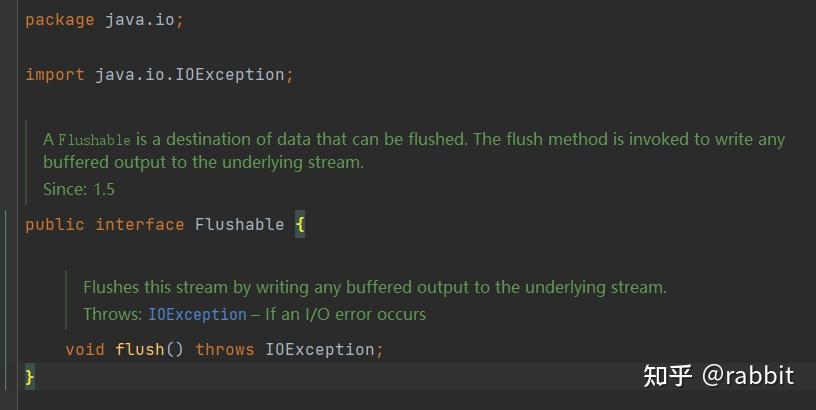Click the package keyword

coord(60,20)
